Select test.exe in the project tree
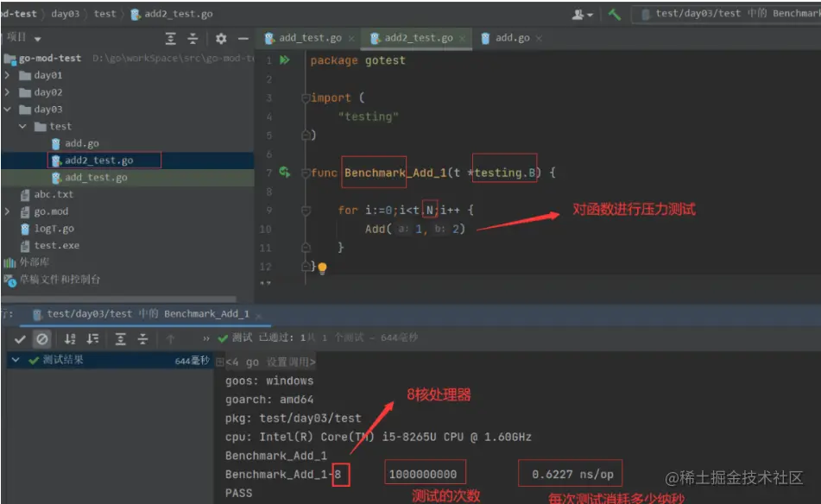The image size is (821, 504). [128, 245]
